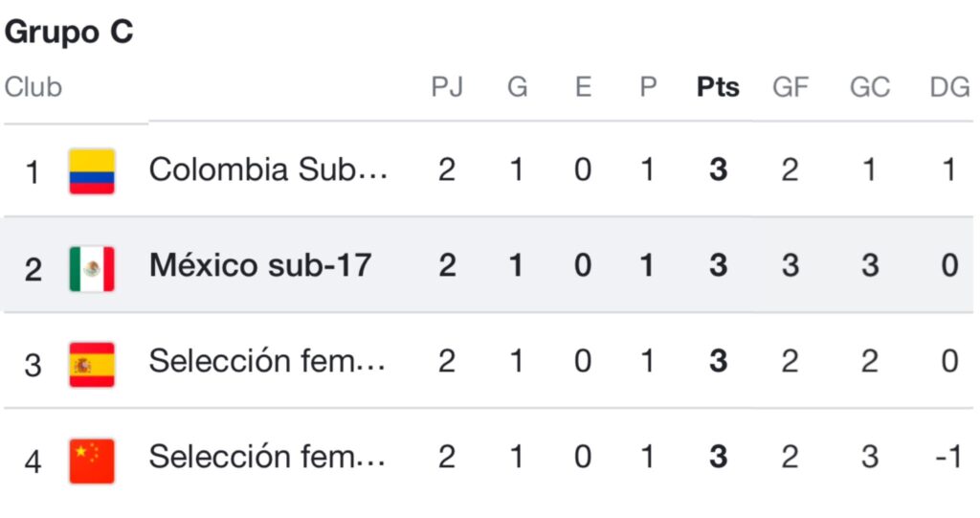Click the E draws column header
Image resolution: width=980 pixels, height=518 pixels.
click(583, 87)
